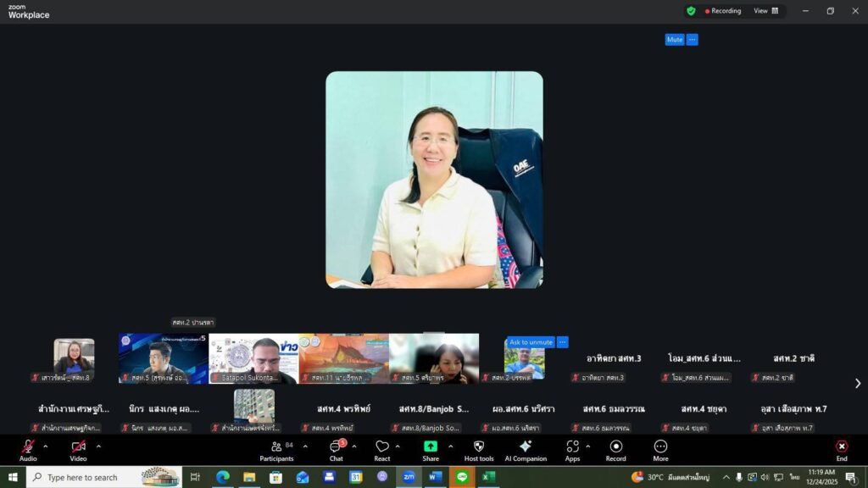Click the blue Mute button
Image resolution: width=868 pixels, height=488 pixels.
[x=674, y=40]
